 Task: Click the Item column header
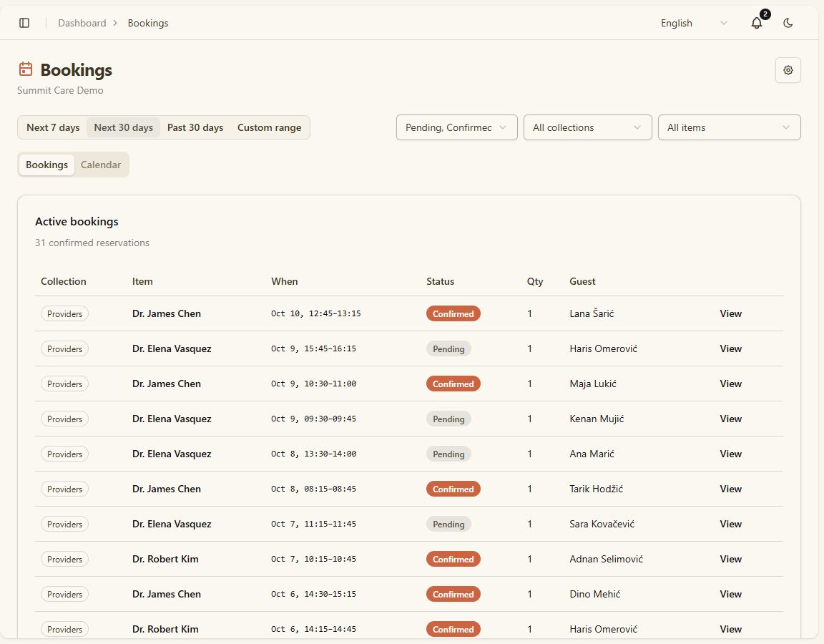142,281
